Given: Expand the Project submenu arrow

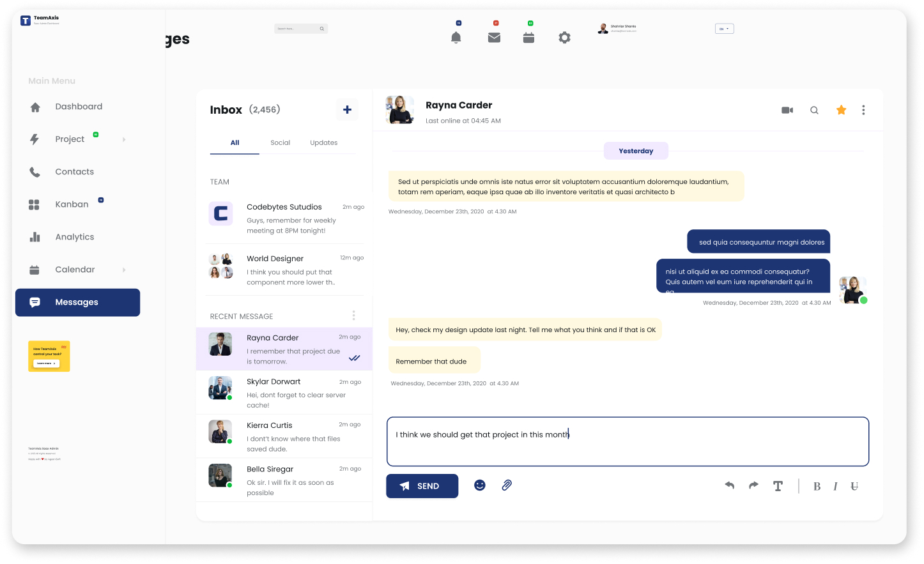Looking at the screenshot, I should 124,139.
